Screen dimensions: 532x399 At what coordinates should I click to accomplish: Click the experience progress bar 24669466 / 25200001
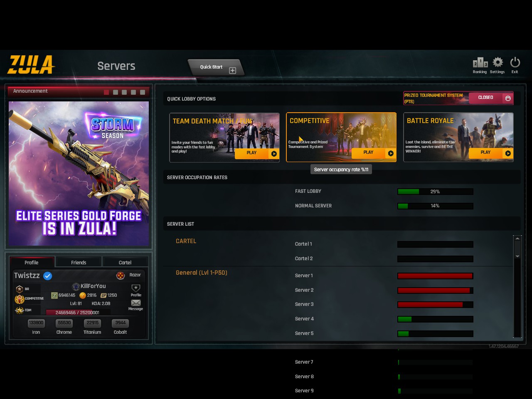(x=78, y=313)
